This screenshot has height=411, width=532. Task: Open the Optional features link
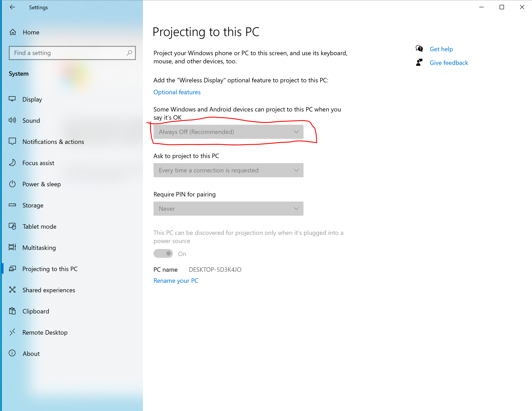pyautogui.click(x=177, y=92)
